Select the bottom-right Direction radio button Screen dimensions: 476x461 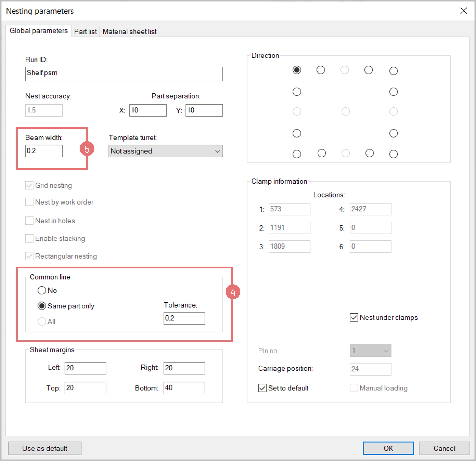(393, 154)
